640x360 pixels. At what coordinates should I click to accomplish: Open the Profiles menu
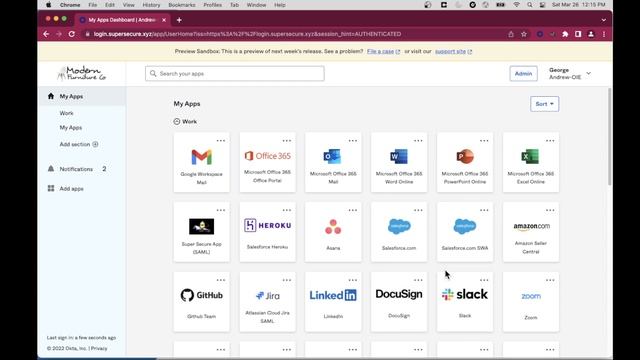212,5
